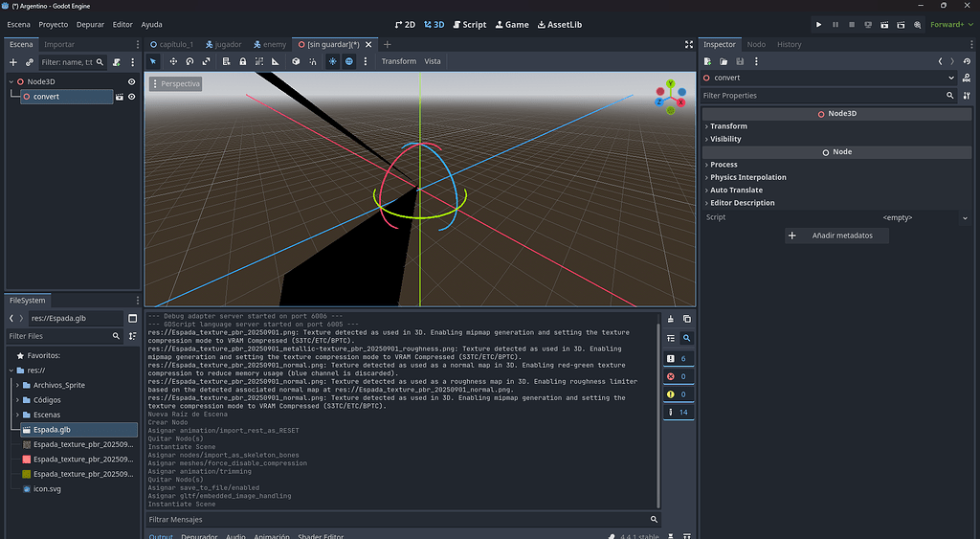Clear the output log with the broom icon
This screenshot has height=539, width=980.
(671, 319)
